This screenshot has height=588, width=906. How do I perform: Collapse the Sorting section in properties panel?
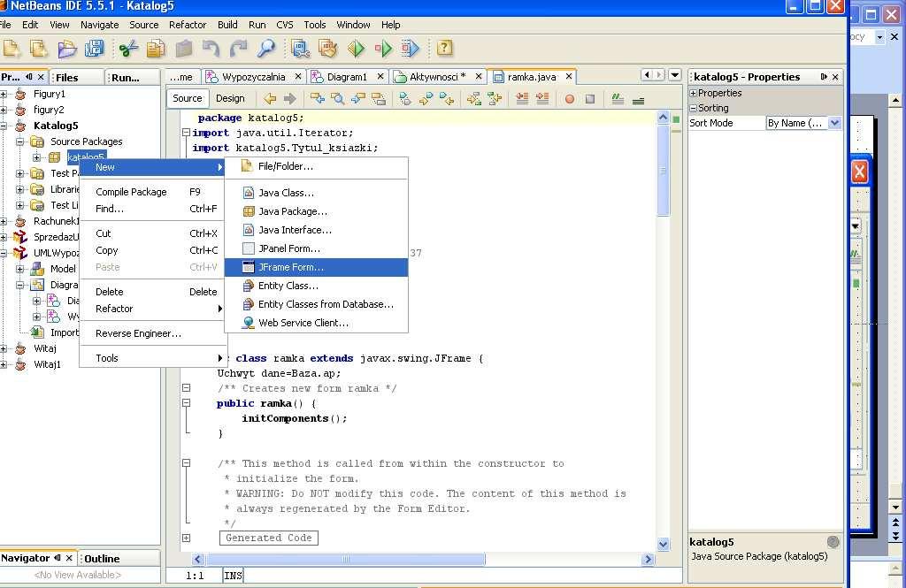coord(694,108)
